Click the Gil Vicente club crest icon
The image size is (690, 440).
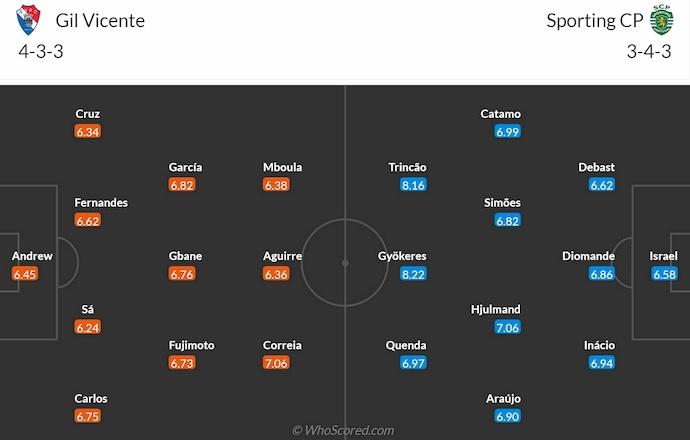click(31, 21)
